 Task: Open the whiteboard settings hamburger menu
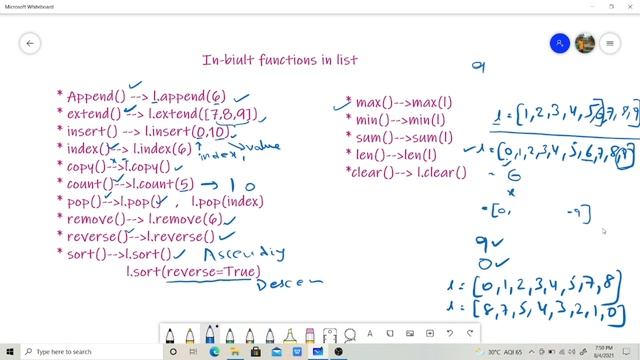click(610, 43)
